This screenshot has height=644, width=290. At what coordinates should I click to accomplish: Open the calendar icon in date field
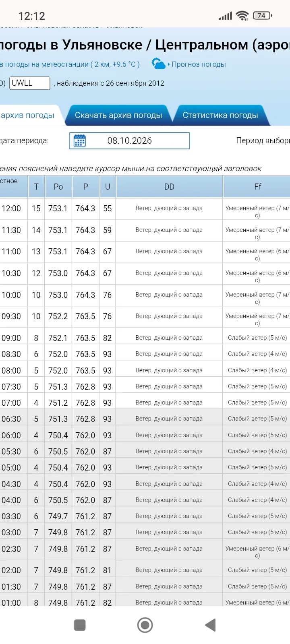tap(80, 141)
